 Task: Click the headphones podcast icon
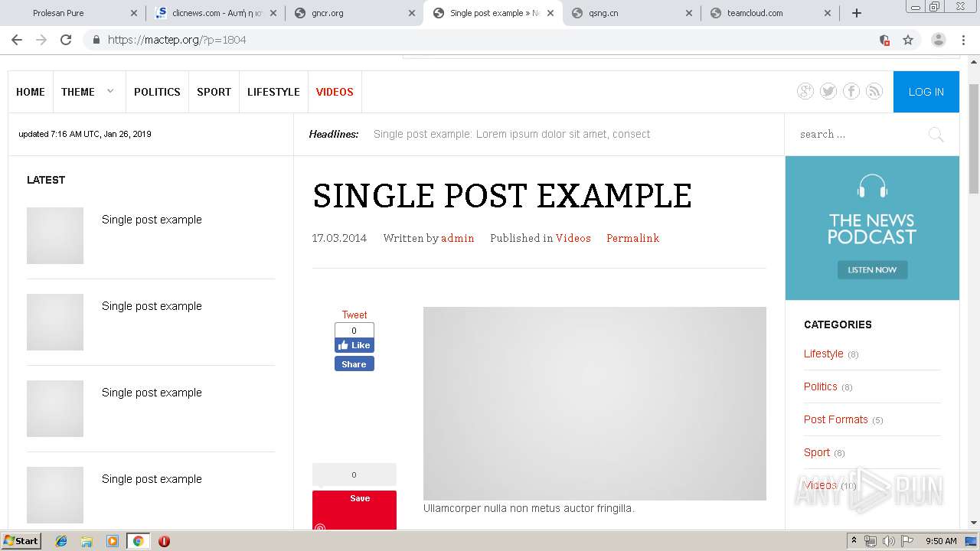tap(872, 187)
